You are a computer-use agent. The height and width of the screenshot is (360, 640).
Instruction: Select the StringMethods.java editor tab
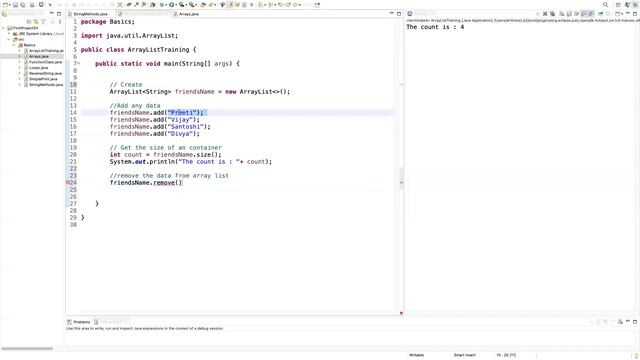[x=90, y=14]
